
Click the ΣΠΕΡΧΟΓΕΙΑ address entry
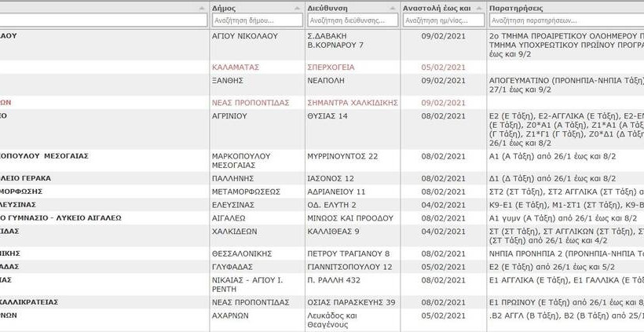[331, 67]
